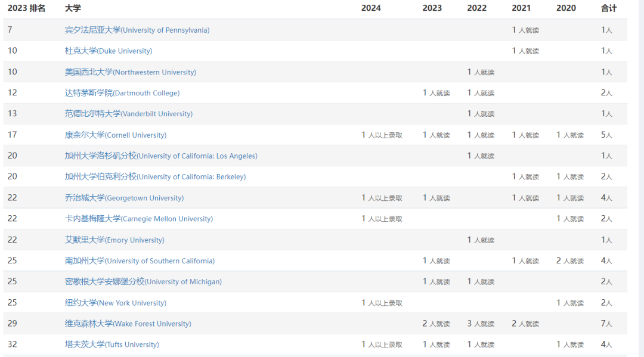The height and width of the screenshot is (357, 644).
Task: Click the 2024 column header
Action: click(371, 8)
